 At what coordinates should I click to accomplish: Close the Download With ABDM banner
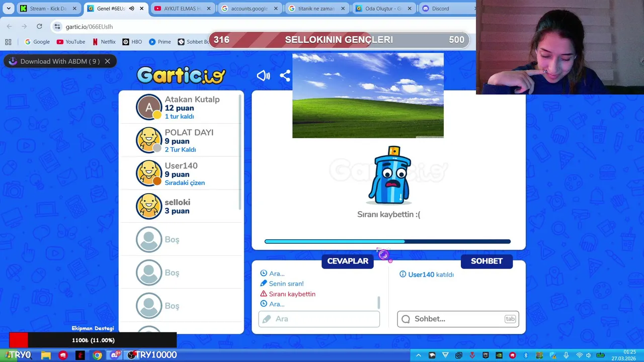[107, 61]
